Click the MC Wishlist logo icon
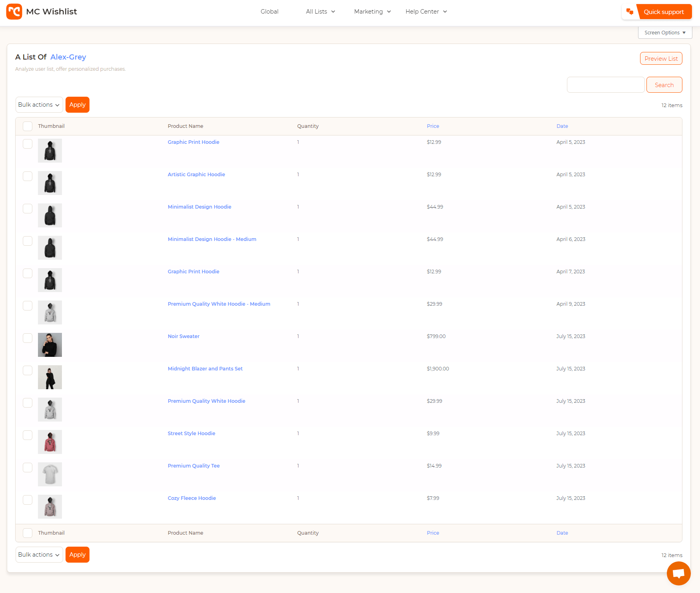700x593 pixels. click(14, 12)
